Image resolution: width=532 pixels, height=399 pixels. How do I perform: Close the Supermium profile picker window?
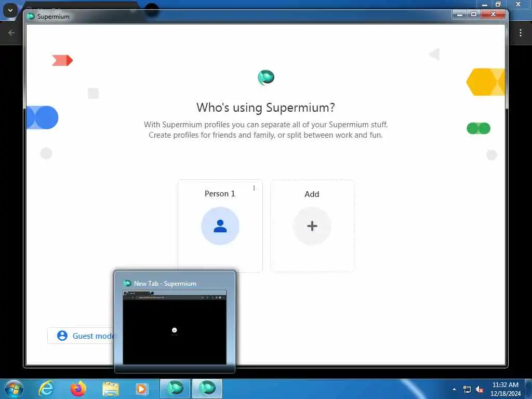click(x=494, y=14)
